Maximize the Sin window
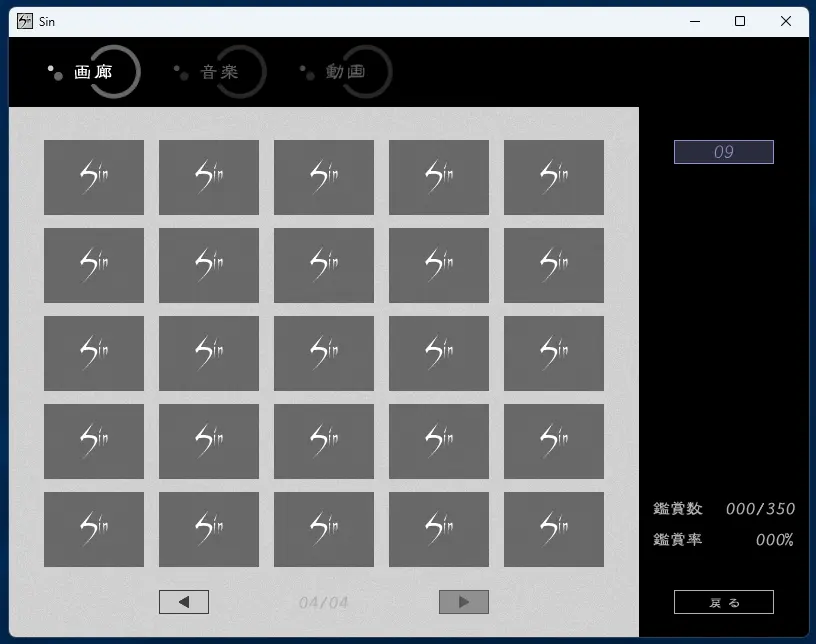Viewport: 816px width, 644px height. [740, 22]
